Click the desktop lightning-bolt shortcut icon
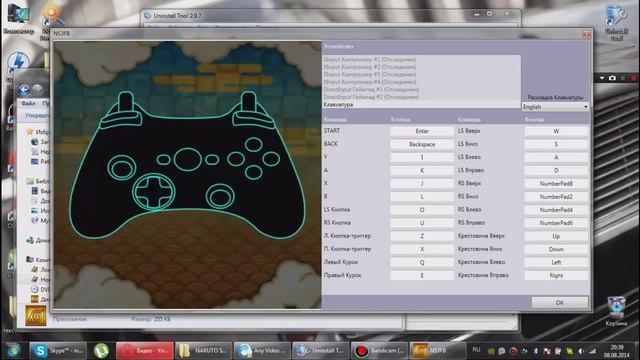 tap(18, 62)
